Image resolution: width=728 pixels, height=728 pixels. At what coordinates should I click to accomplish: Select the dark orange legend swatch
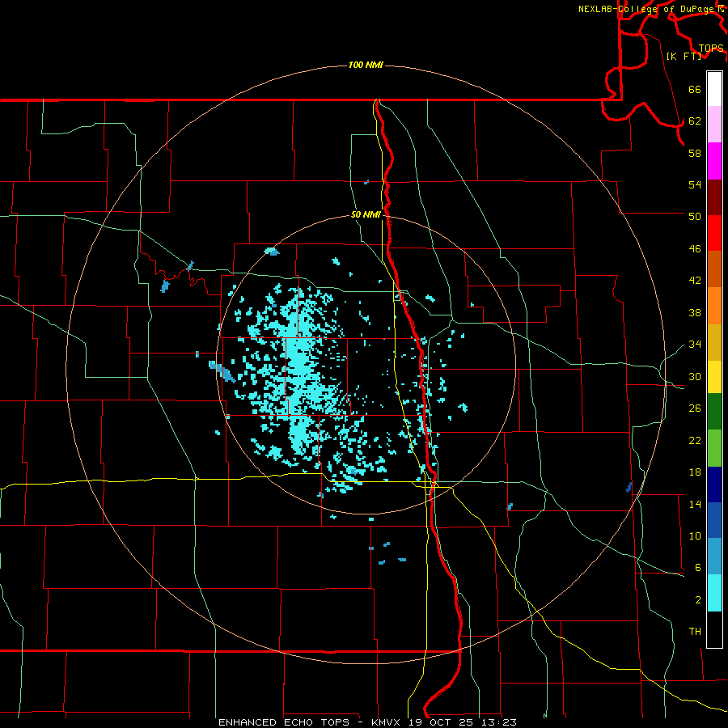click(714, 269)
